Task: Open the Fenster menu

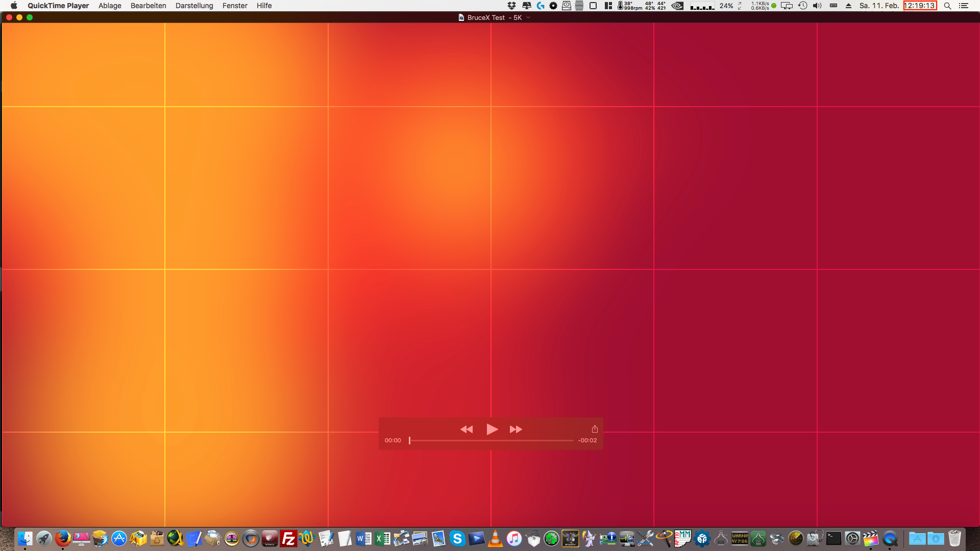Action: click(235, 6)
